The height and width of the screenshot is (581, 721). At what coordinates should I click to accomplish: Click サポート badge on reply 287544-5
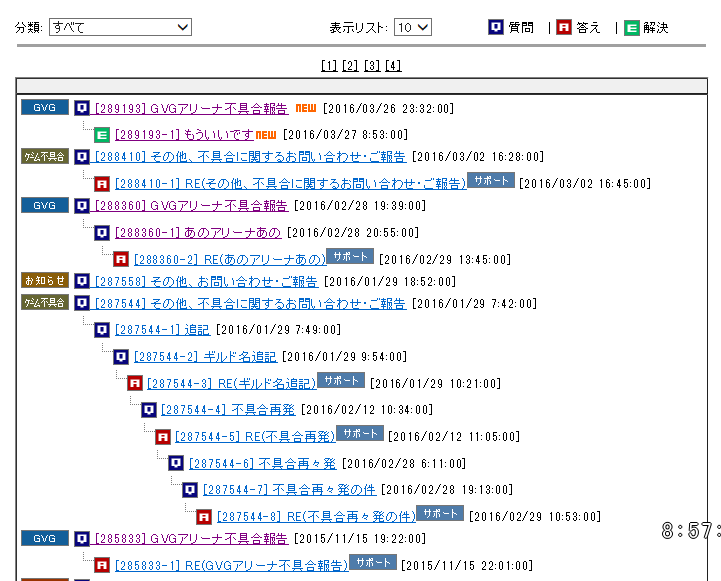tap(360, 433)
